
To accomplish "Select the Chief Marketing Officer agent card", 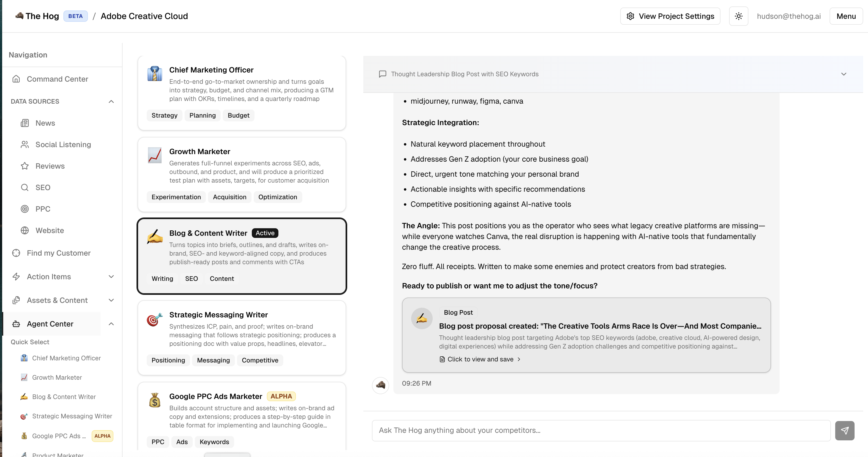I will point(242,93).
